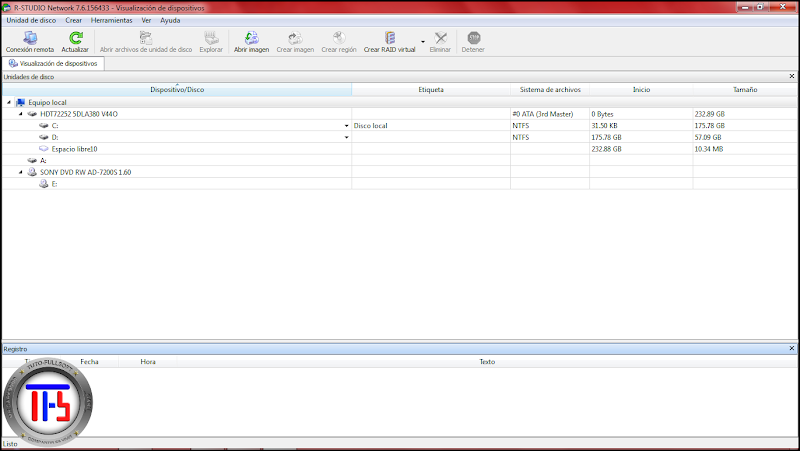
Task: Open the dropdown arrow on row C:
Action: click(x=346, y=126)
